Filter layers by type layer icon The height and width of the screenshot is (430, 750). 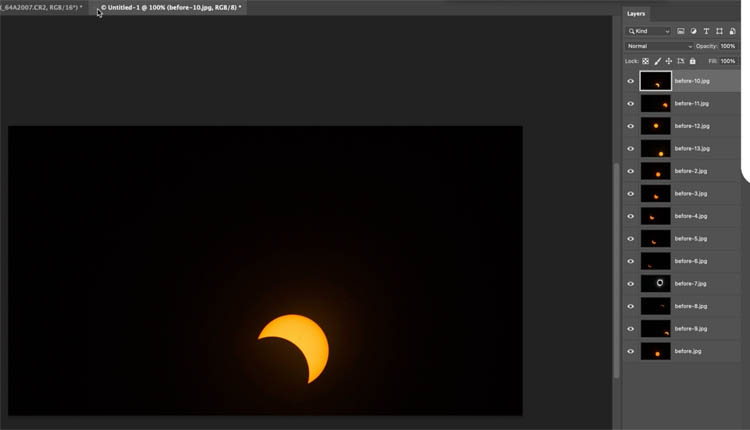706,31
